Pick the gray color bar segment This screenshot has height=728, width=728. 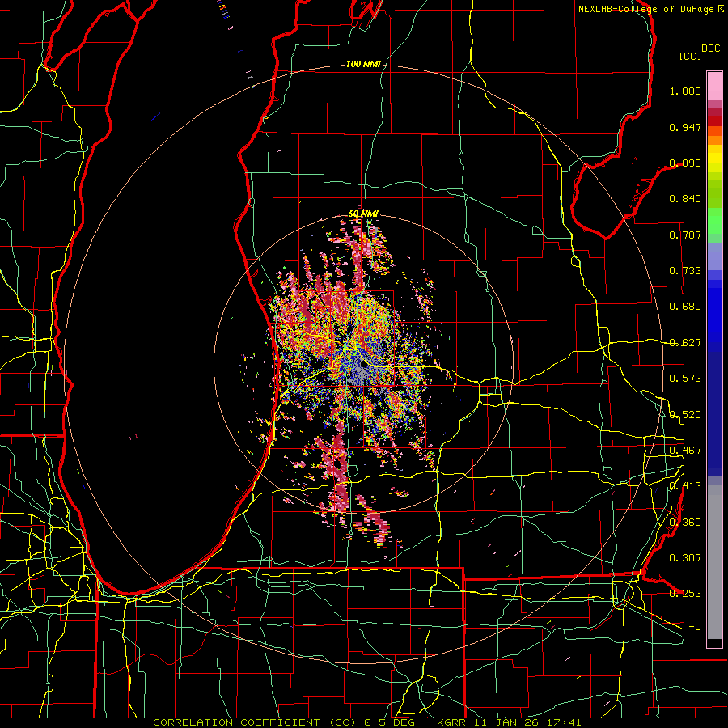[714, 562]
